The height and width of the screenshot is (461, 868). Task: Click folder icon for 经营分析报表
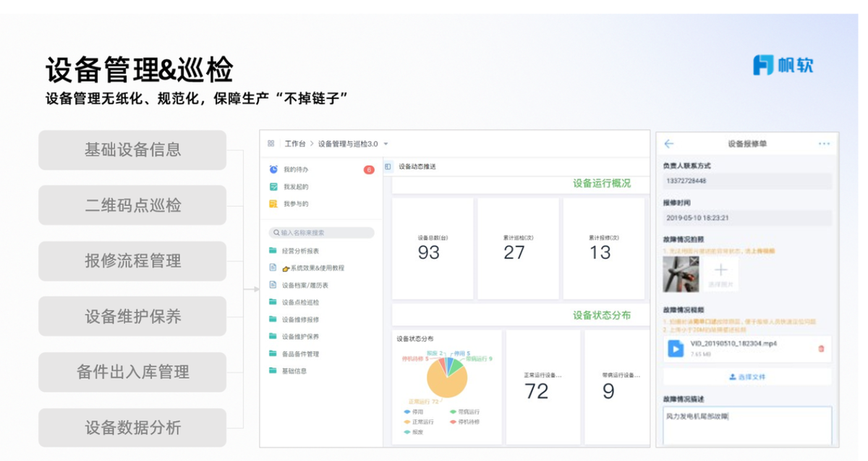[x=273, y=250]
